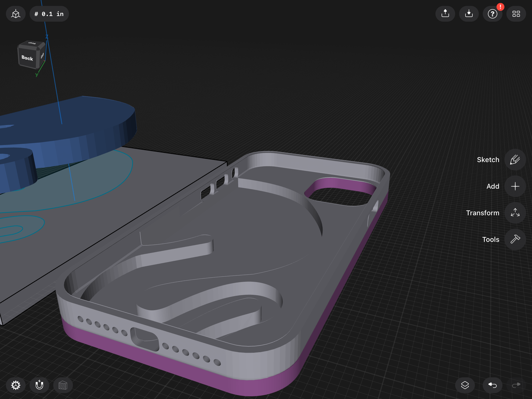Open the Sketch pencil tool

tap(515, 160)
